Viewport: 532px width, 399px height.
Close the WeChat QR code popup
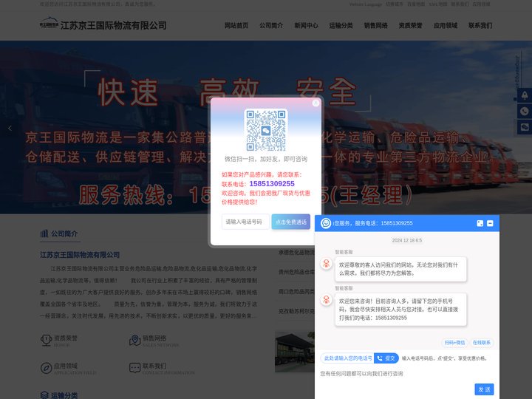[316, 103]
